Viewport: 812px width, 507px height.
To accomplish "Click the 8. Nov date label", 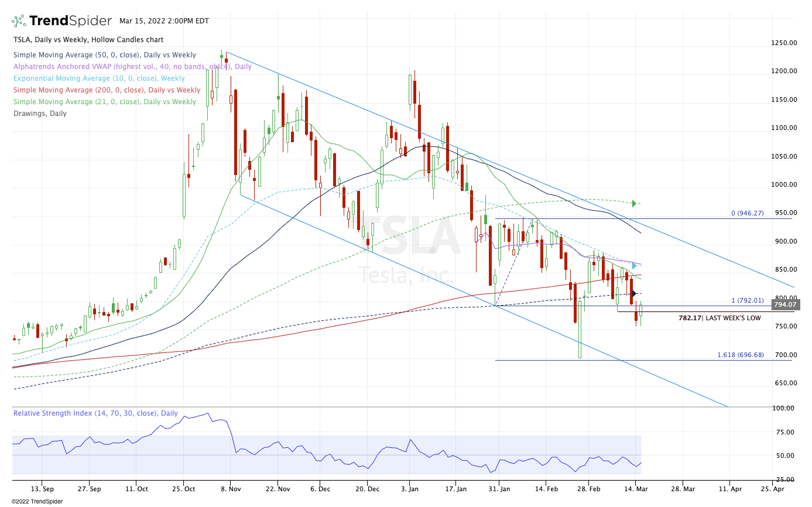I will pyautogui.click(x=231, y=488).
